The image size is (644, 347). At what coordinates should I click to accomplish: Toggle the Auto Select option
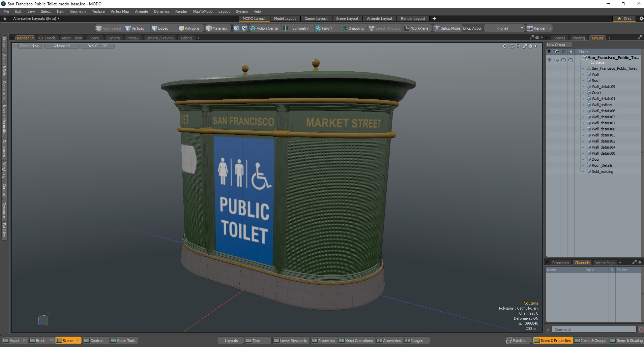pos(109,28)
